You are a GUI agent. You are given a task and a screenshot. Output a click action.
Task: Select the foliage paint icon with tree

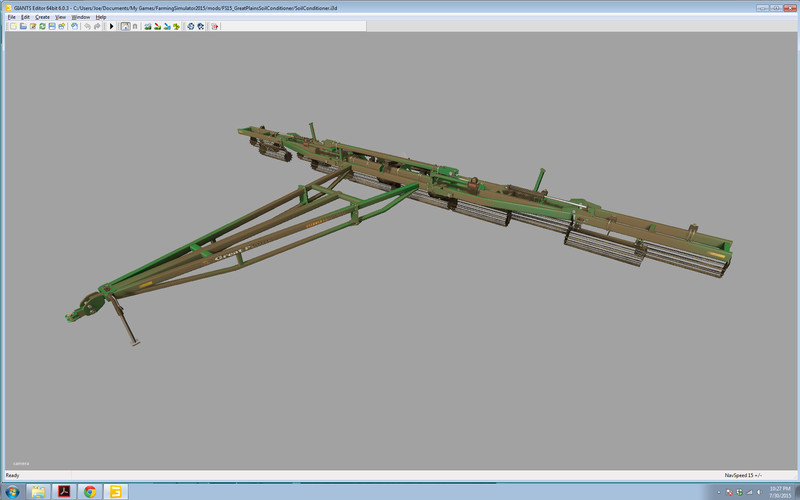point(177,26)
